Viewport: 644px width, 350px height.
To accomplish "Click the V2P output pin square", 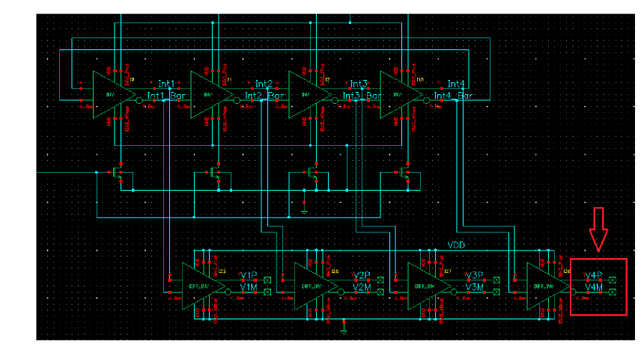I will 380,280.
